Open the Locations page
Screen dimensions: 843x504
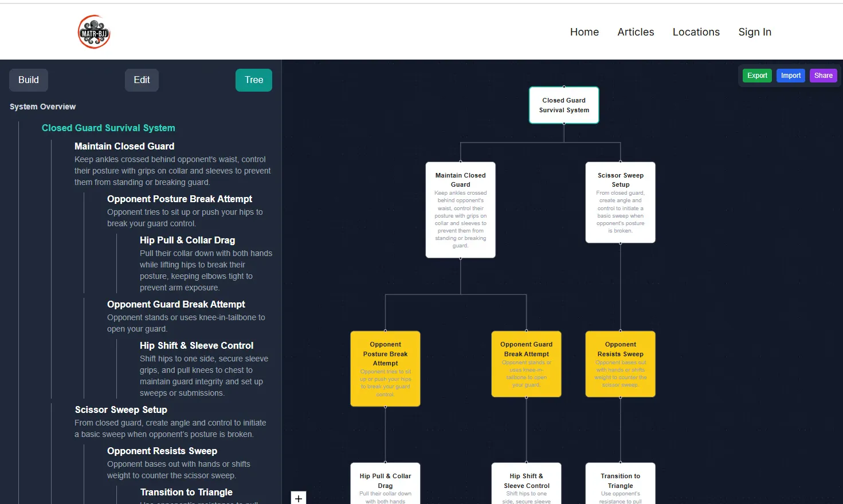pos(696,32)
